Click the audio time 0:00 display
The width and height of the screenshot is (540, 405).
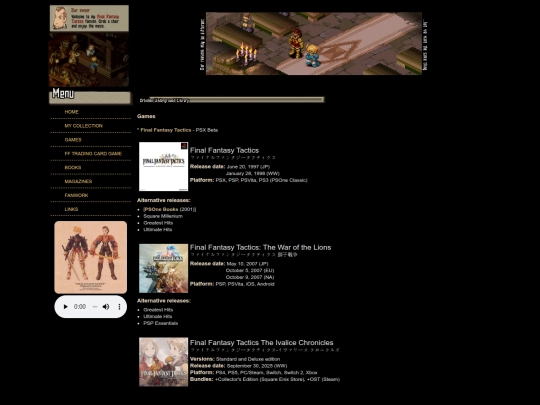tap(80, 307)
